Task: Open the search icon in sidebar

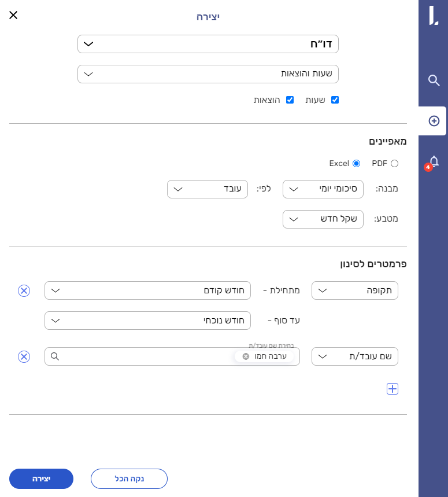Action: (434, 80)
